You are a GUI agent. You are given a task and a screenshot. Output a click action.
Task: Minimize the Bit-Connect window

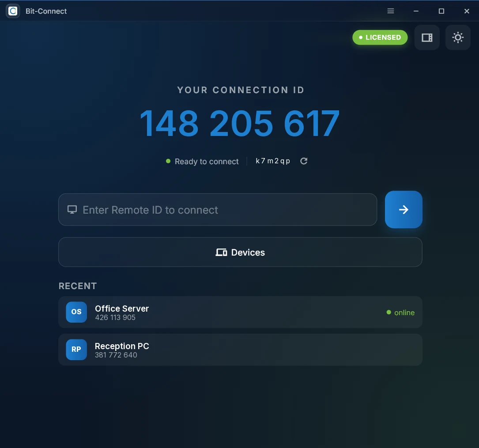click(416, 11)
